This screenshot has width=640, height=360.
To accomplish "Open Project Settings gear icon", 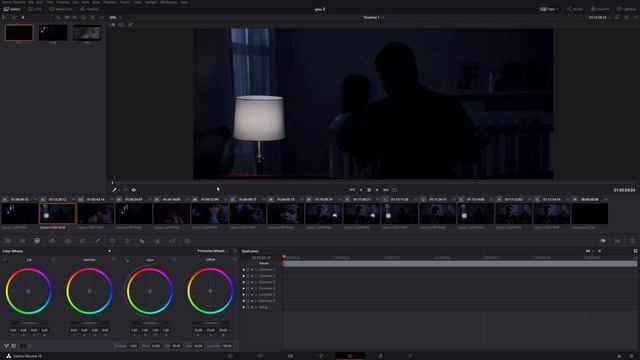I will coord(631,356).
